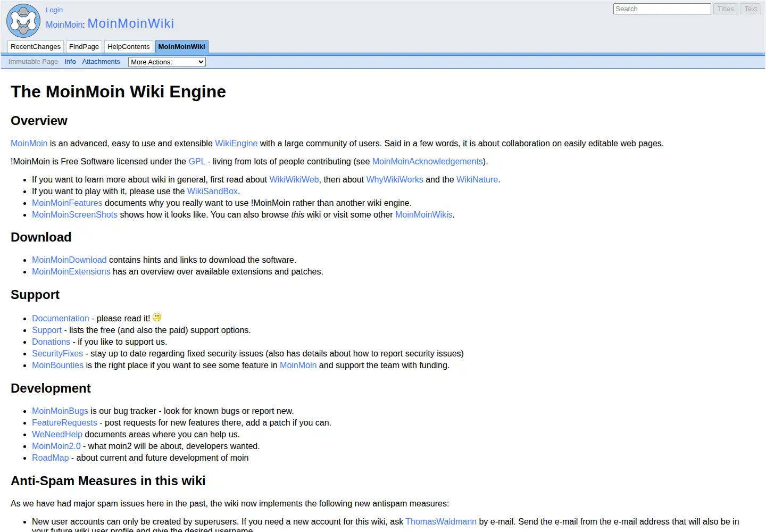Viewport: 766px width, 532px height.
Task: Open the RecentChanges tab
Action: point(36,47)
